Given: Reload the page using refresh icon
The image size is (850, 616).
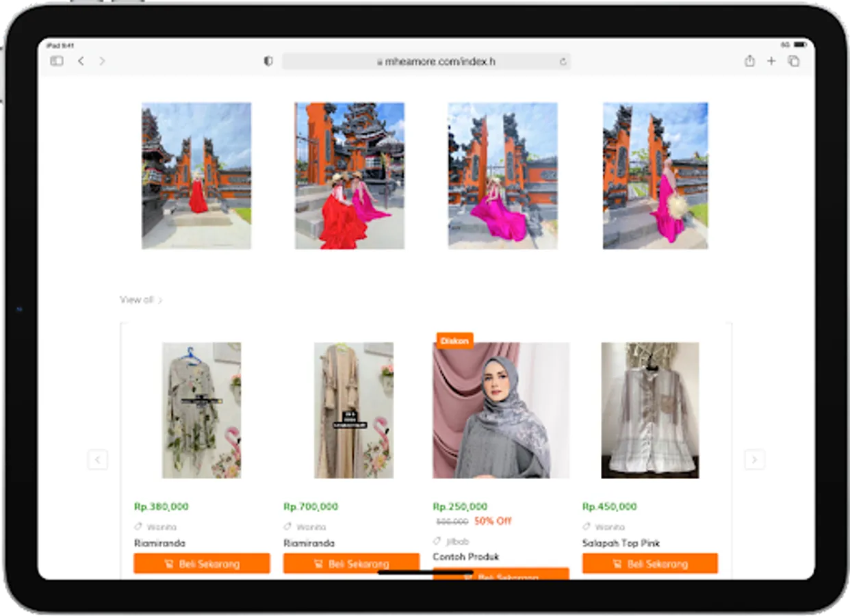Looking at the screenshot, I should coord(563,62).
